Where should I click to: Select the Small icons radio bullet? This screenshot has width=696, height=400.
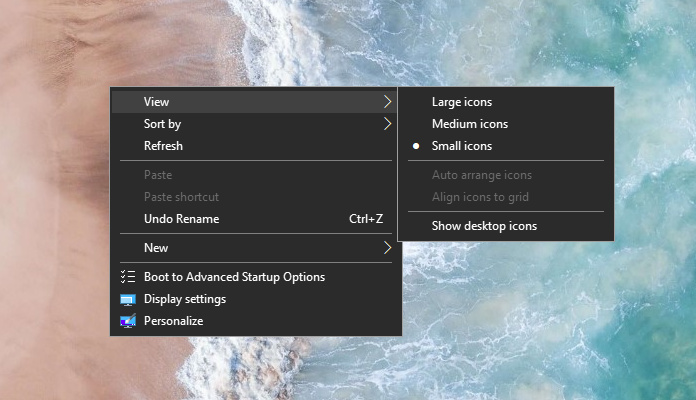point(416,146)
